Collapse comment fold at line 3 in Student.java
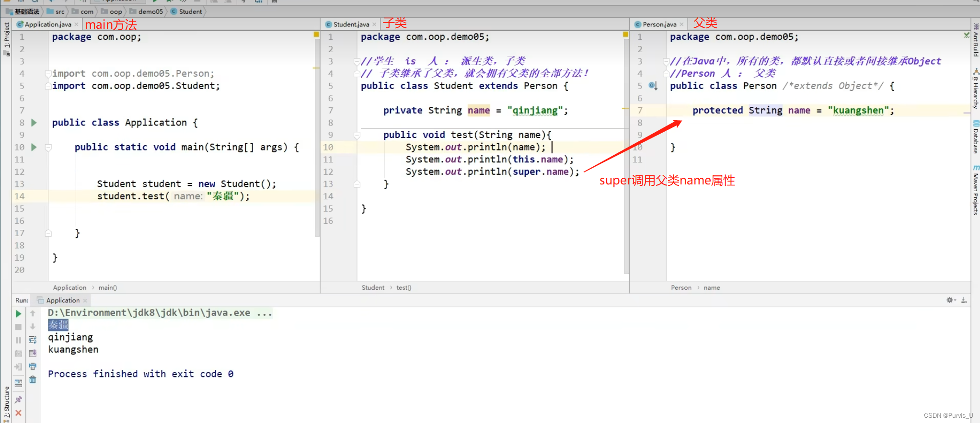 point(357,61)
